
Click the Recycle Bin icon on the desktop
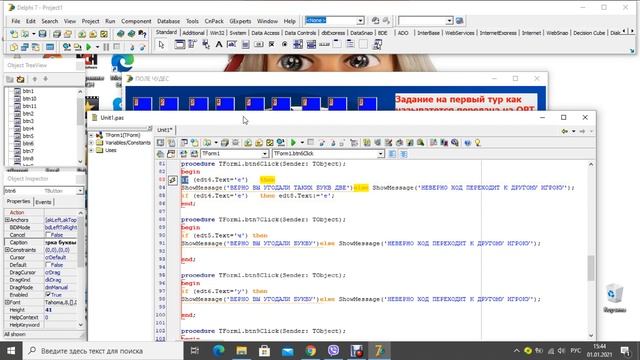point(615,298)
